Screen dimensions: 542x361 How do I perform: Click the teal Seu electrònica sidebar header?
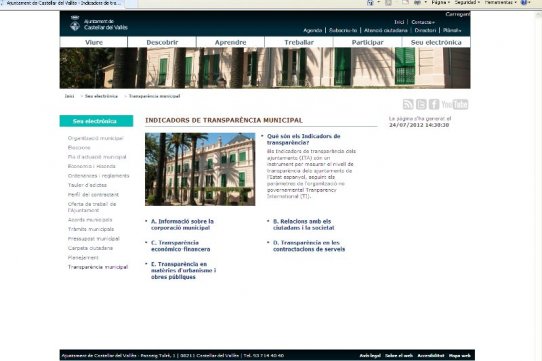(96, 121)
